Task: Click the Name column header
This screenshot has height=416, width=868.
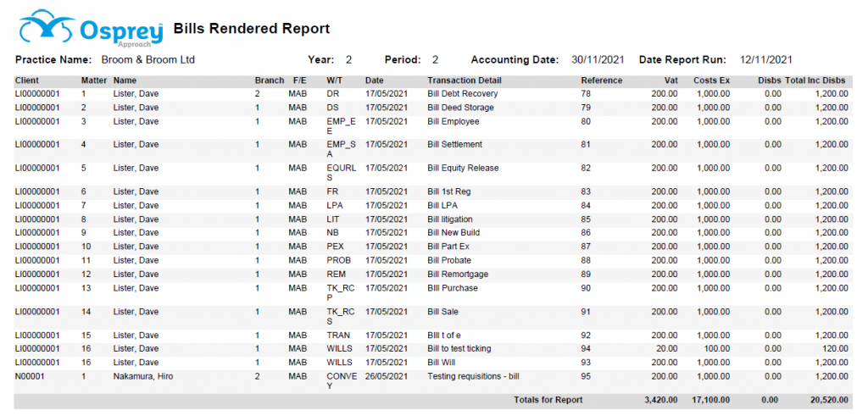Action: pos(125,80)
